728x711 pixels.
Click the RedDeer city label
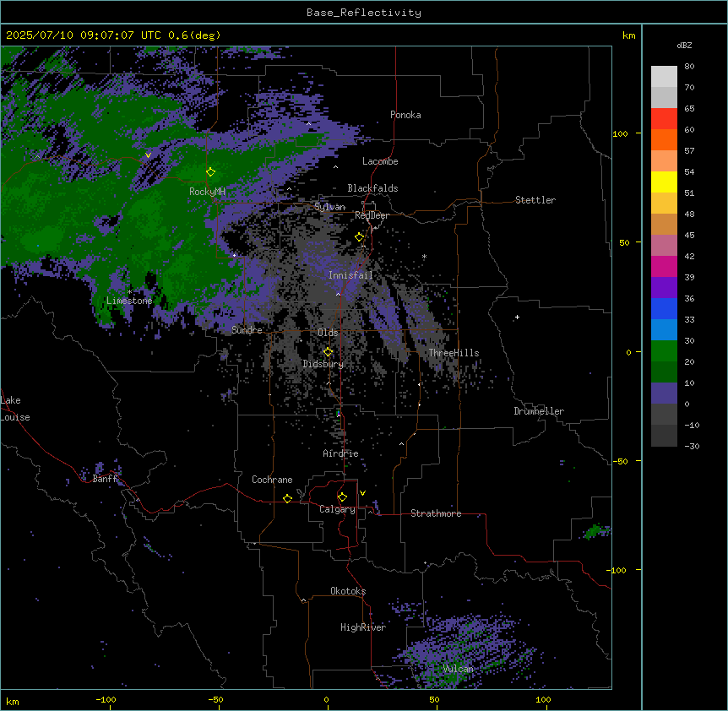point(372,215)
